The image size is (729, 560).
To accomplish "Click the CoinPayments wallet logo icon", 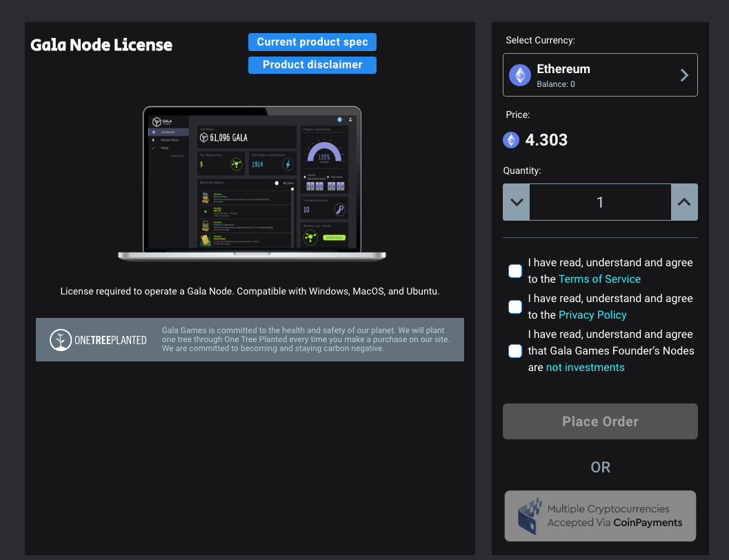I will click(x=530, y=516).
